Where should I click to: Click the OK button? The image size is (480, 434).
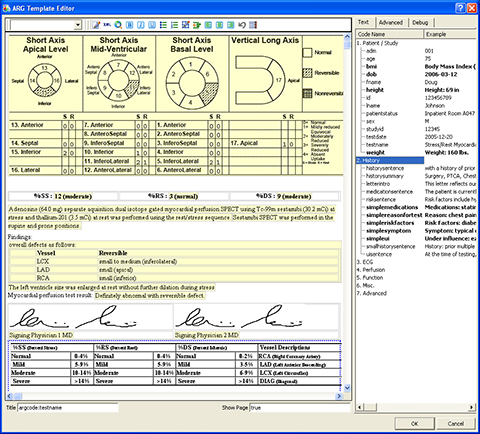[x=415, y=423]
